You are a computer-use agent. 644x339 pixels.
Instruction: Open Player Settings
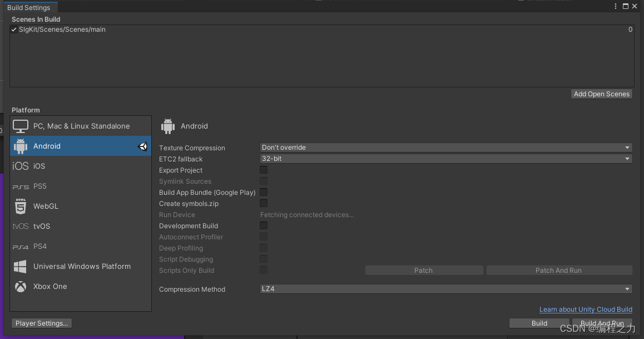click(42, 323)
